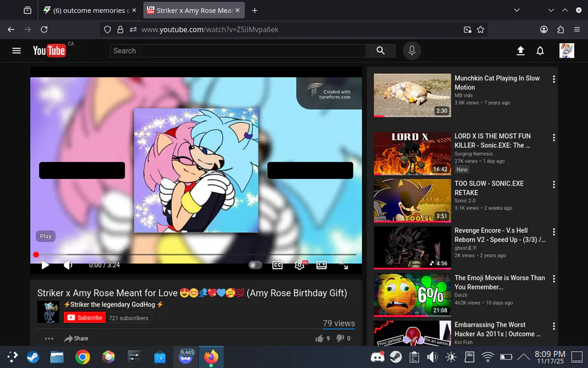Open the notifications bell

540,50
